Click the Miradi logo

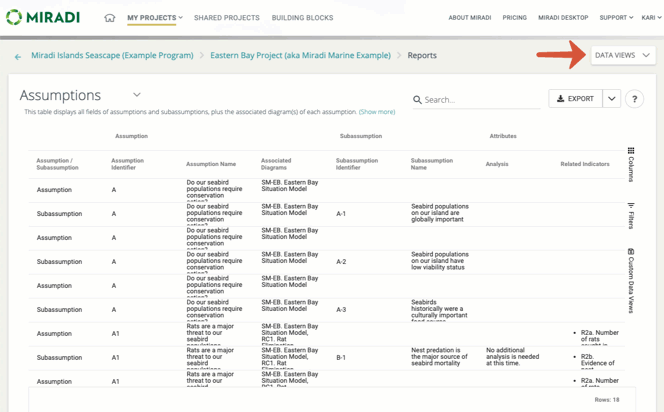43,17
